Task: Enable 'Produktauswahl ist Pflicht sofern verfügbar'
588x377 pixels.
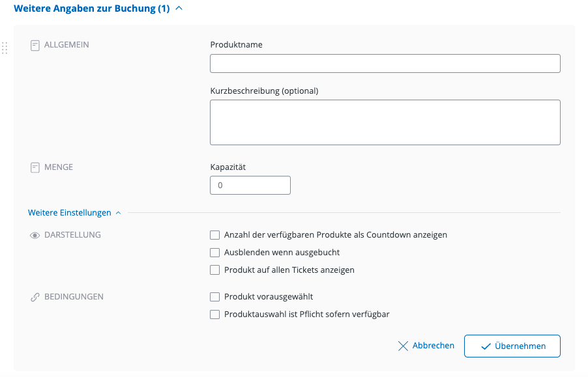Action: coord(214,314)
